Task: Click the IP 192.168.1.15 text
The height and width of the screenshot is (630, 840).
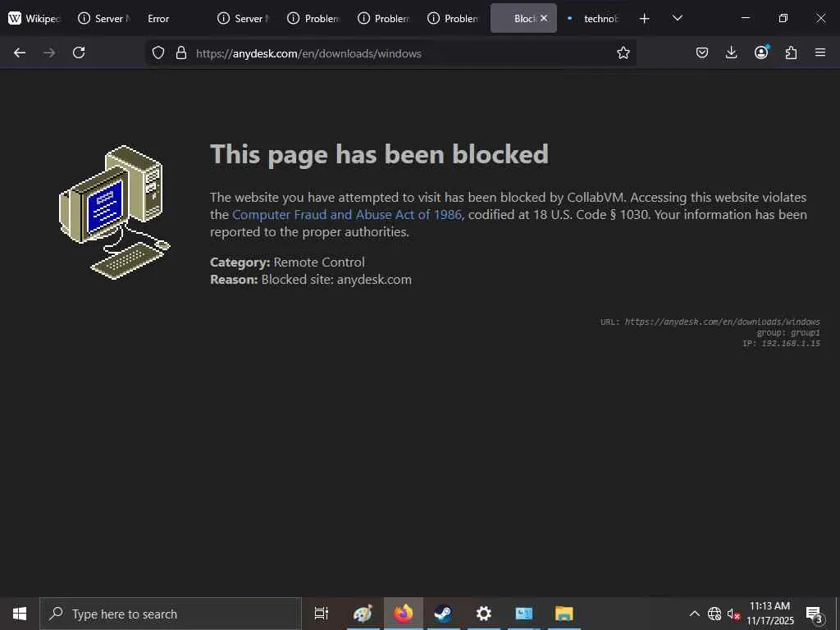Action: (781, 344)
